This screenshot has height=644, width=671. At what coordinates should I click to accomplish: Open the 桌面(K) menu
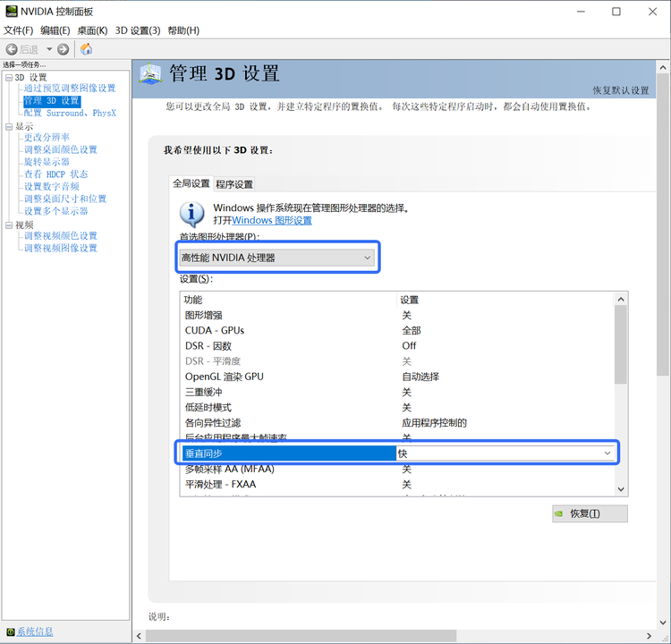pyautogui.click(x=92, y=30)
